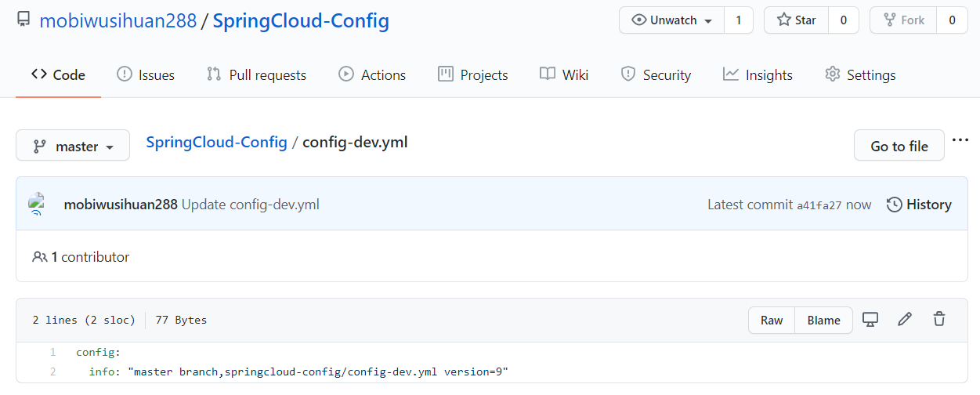Click the History clock icon
This screenshot has height=395, width=980.
(x=894, y=205)
